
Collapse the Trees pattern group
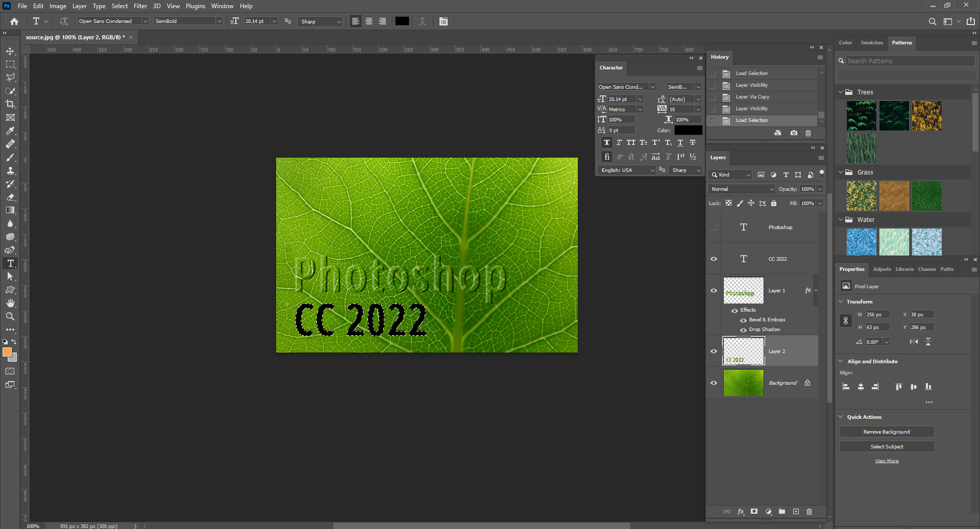click(841, 92)
